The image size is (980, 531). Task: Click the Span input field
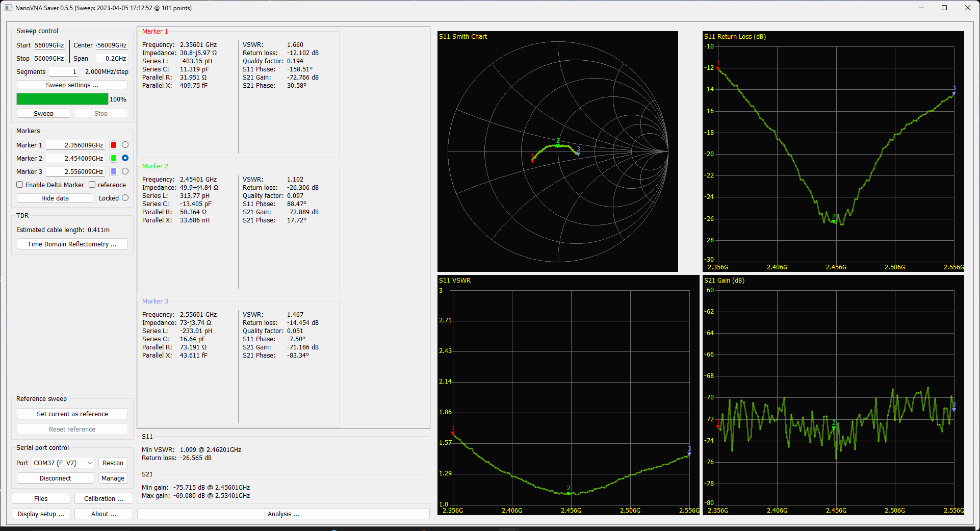[112, 58]
